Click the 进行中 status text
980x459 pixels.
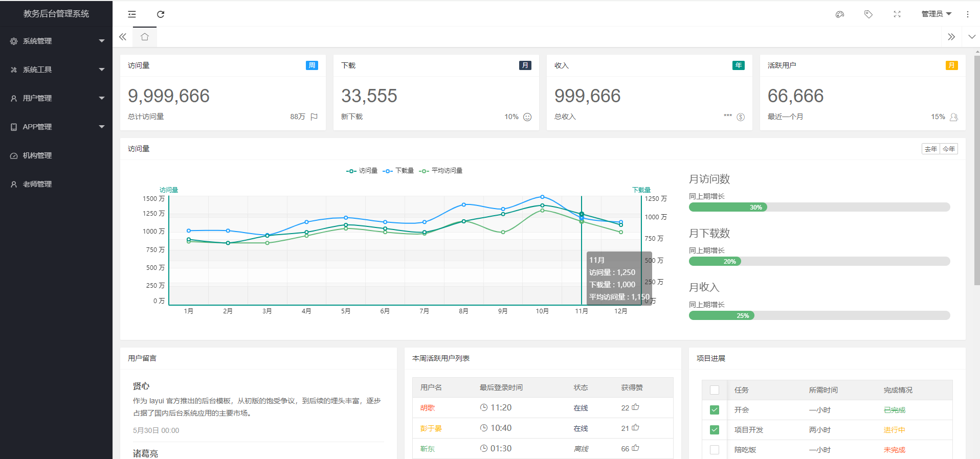coord(895,430)
